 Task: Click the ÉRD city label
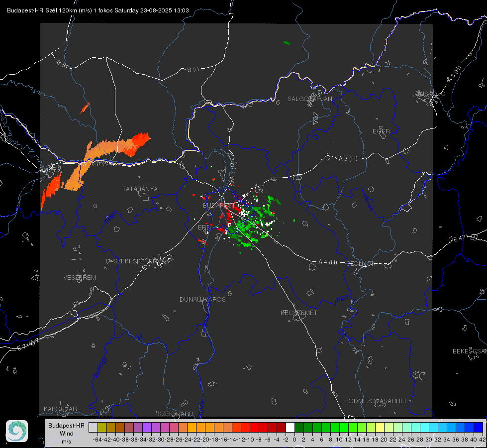pos(204,227)
